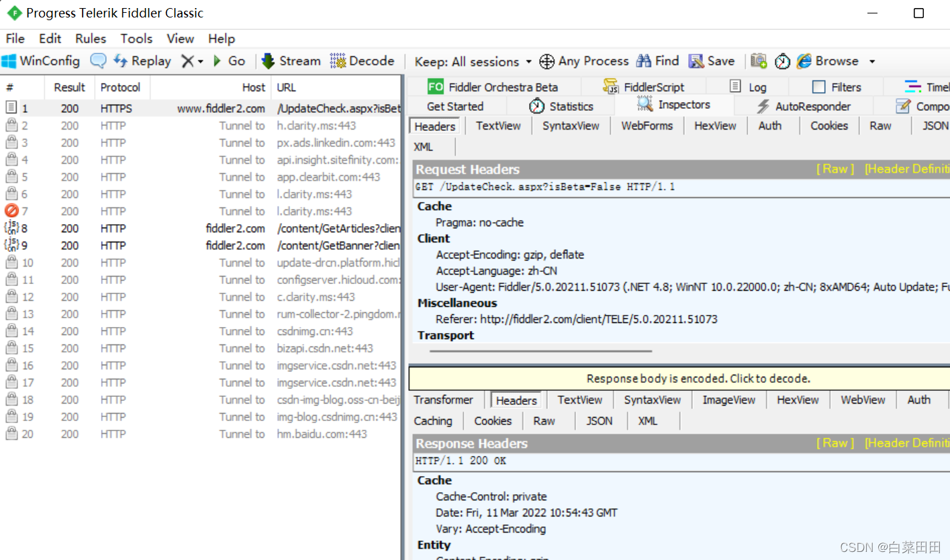The width and height of the screenshot is (950, 560).
Task: Select the JSON response inspector tab
Action: point(599,421)
